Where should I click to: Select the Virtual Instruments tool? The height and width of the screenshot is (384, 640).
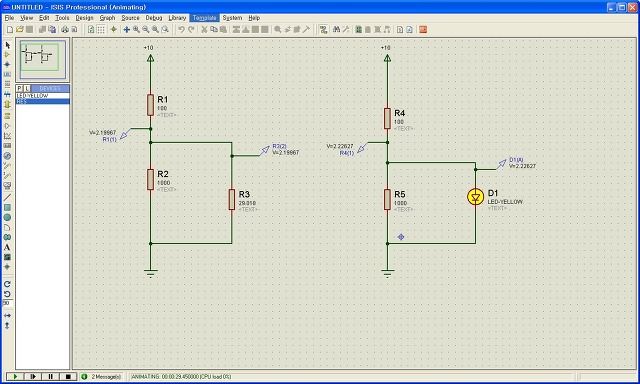coord(7,186)
